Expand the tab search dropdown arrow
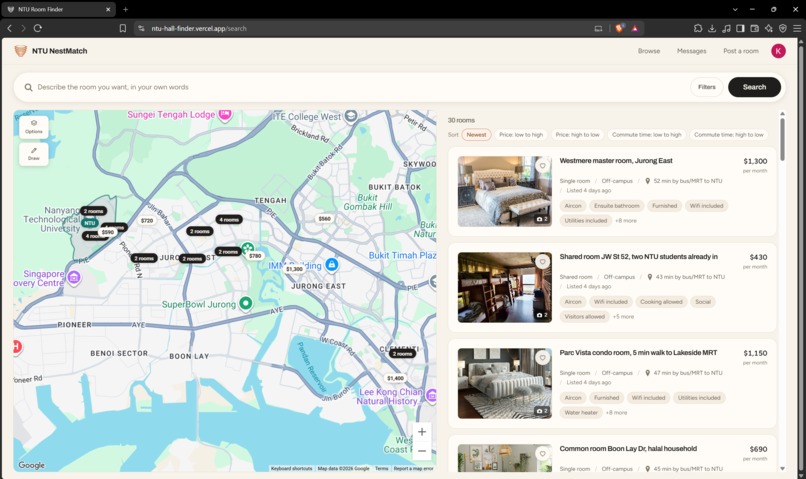This screenshot has width=806, height=479. [x=735, y=9]
